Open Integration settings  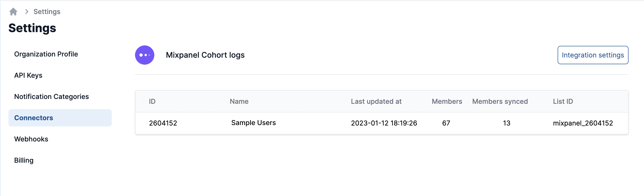(x=592, y=55)
